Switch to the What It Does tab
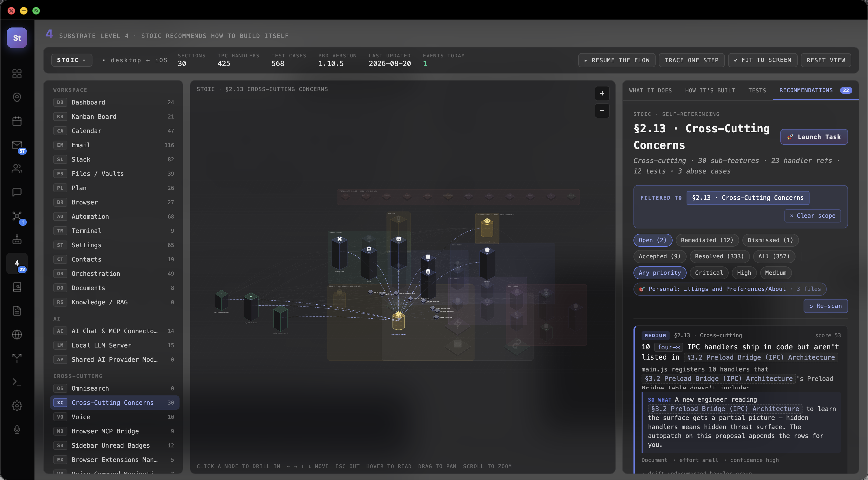The image size is (868, 480). coord(650,91)
